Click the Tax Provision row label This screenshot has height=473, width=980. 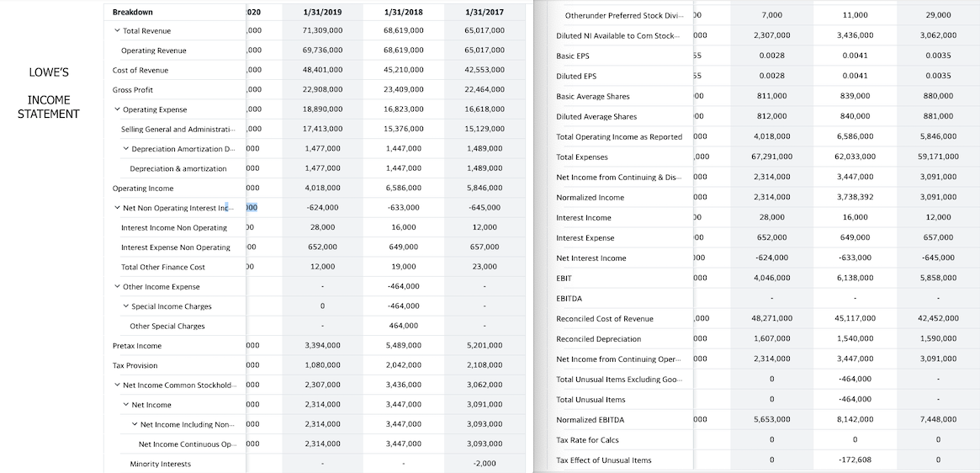[x=135, y=365]
